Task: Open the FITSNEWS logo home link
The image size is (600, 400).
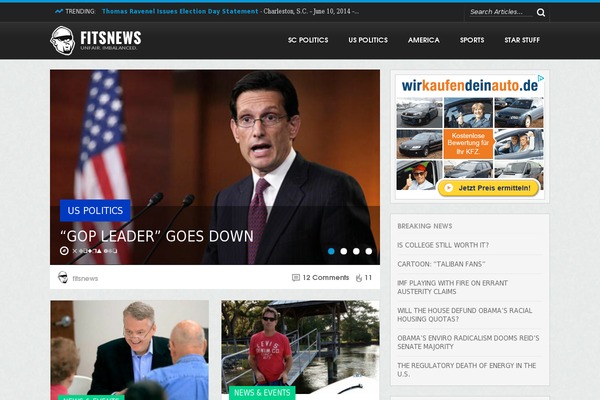Action: pos(95,40)
